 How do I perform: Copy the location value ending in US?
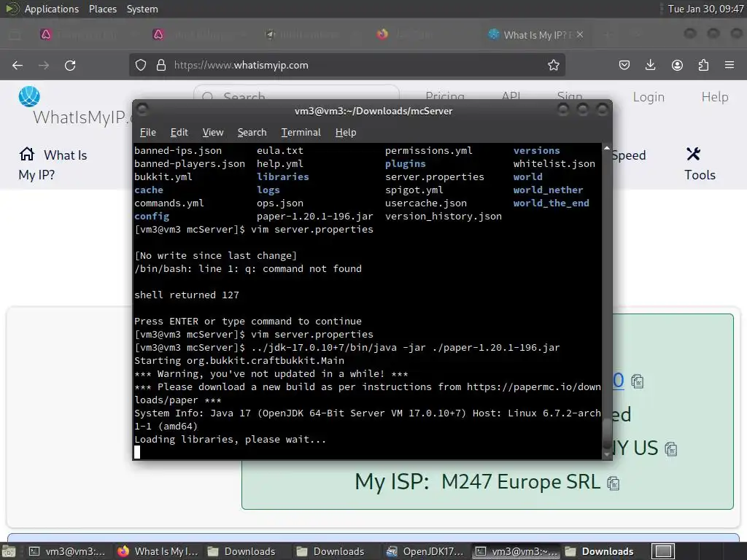pos(671,449)
